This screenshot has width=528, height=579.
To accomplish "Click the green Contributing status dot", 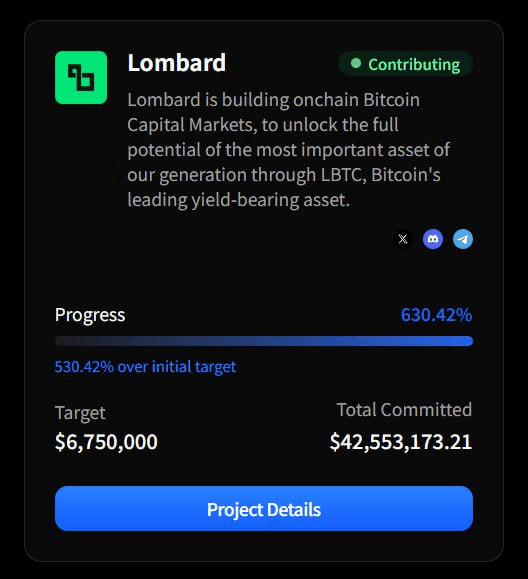I will click(x=356, y=64).
